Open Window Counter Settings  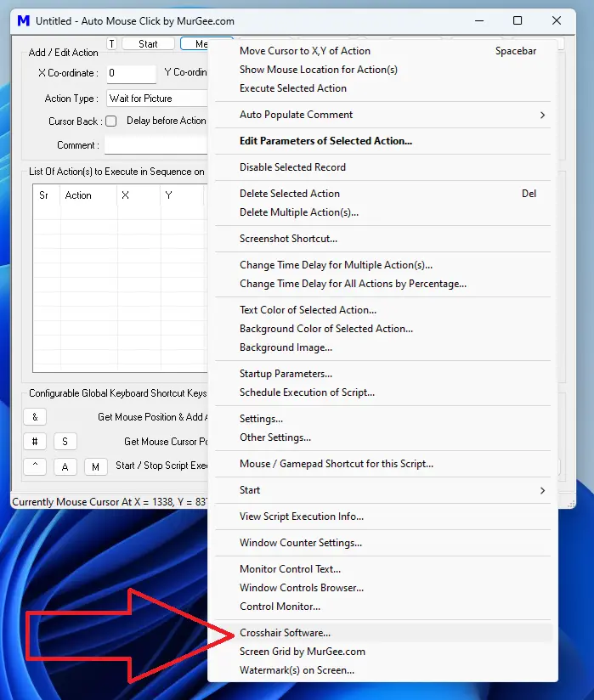point(383,544)
